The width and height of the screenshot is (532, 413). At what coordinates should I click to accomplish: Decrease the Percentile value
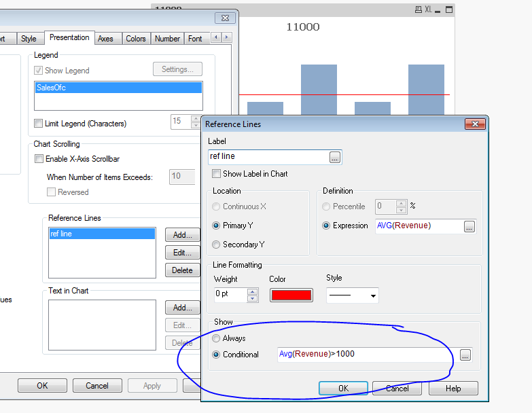(401, 210)
